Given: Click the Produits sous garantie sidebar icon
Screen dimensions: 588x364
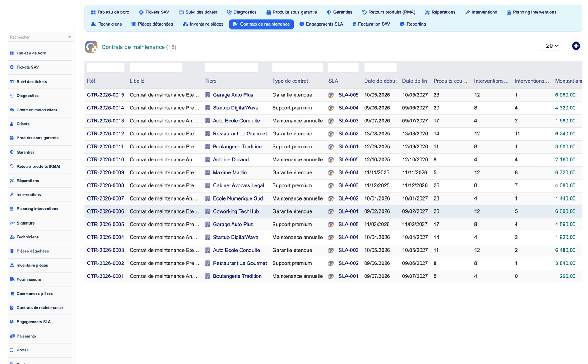Looking at the screenshot, I should [x=12, y=138].
